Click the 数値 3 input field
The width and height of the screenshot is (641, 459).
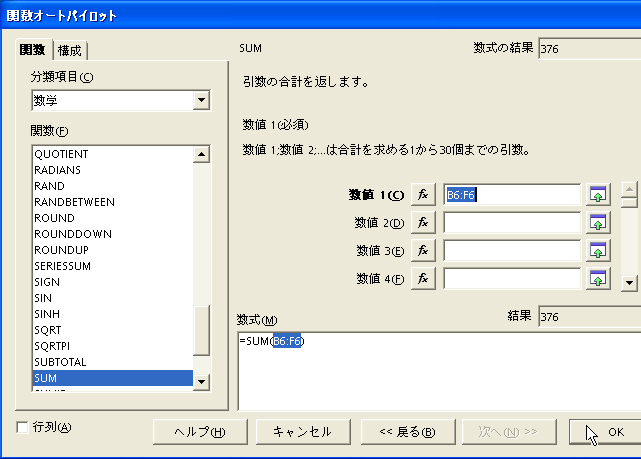click(x=512, y=250)
